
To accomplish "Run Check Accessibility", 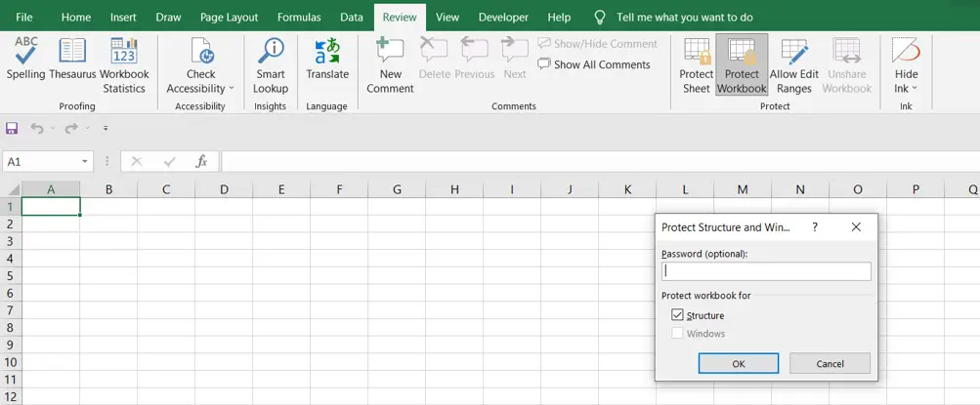I will coord(200,66).
